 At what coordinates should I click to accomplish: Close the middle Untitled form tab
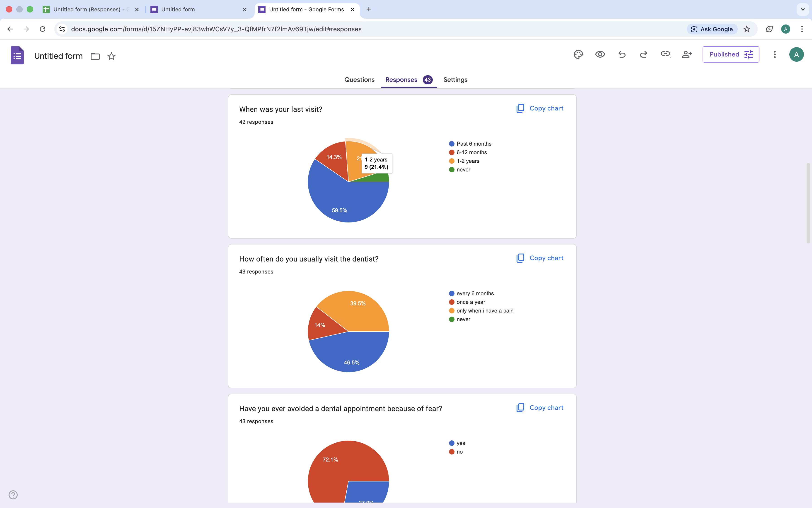(x=245, y=9)
